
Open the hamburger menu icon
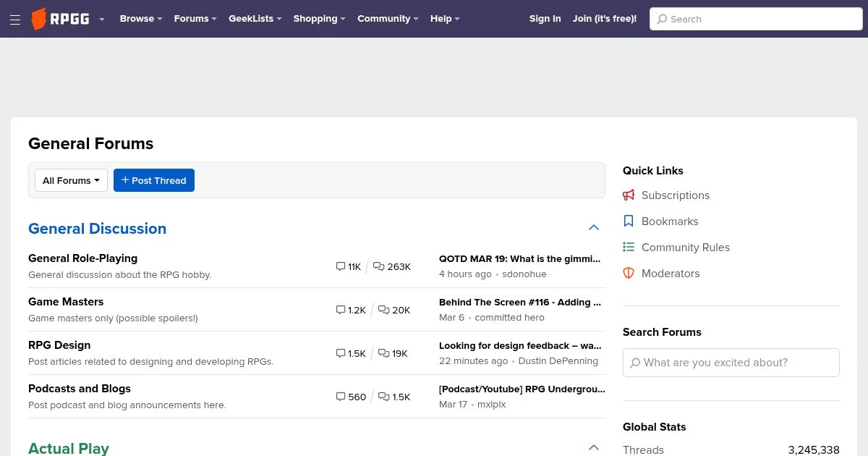(x=15, y=19)
